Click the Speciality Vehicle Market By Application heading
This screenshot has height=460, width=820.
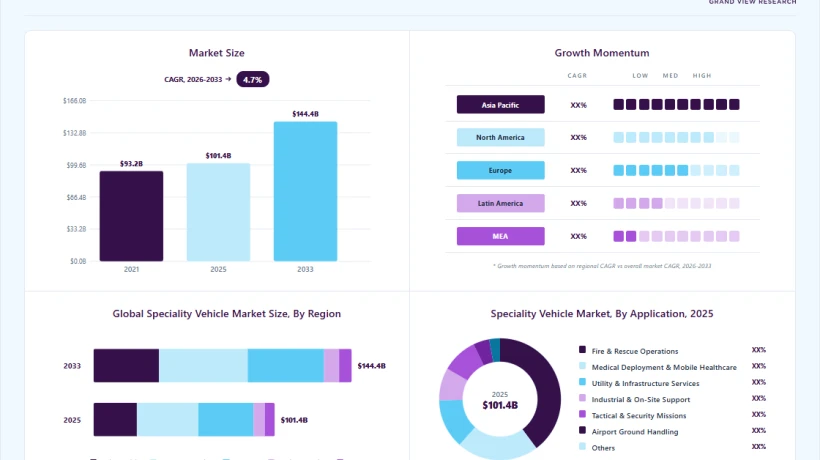click(602, 314)
